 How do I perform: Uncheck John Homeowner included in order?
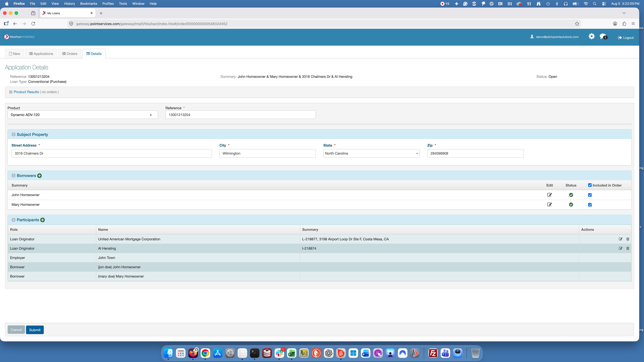click(590, 195)
